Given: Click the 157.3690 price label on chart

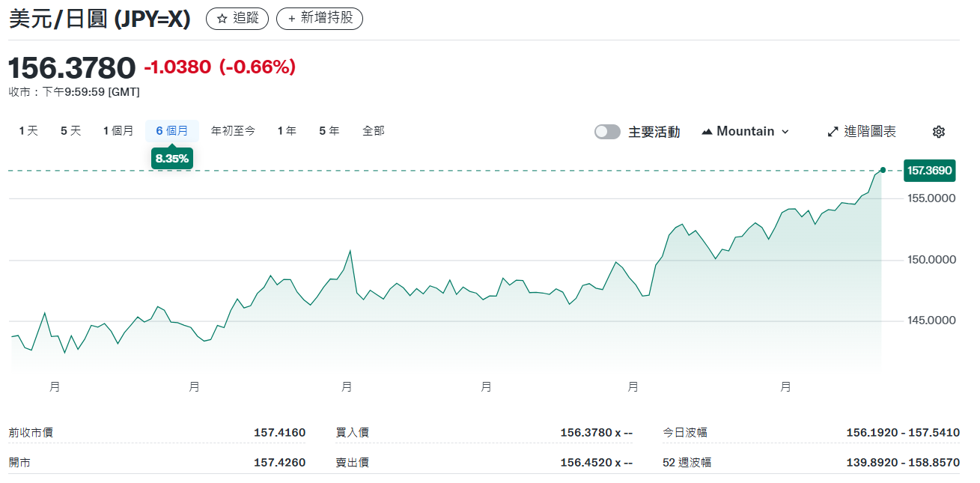Looking at the screenshot, I should click(929, 171).
